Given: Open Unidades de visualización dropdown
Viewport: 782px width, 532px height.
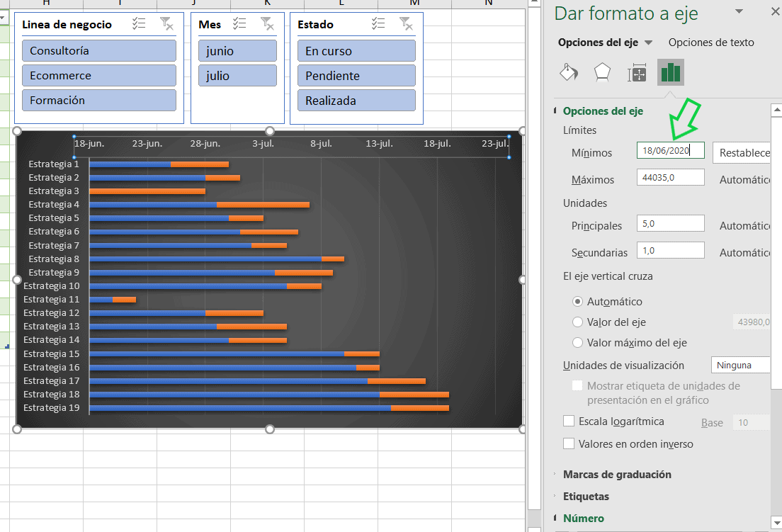Looking at the screenshot, I should 741,365.
